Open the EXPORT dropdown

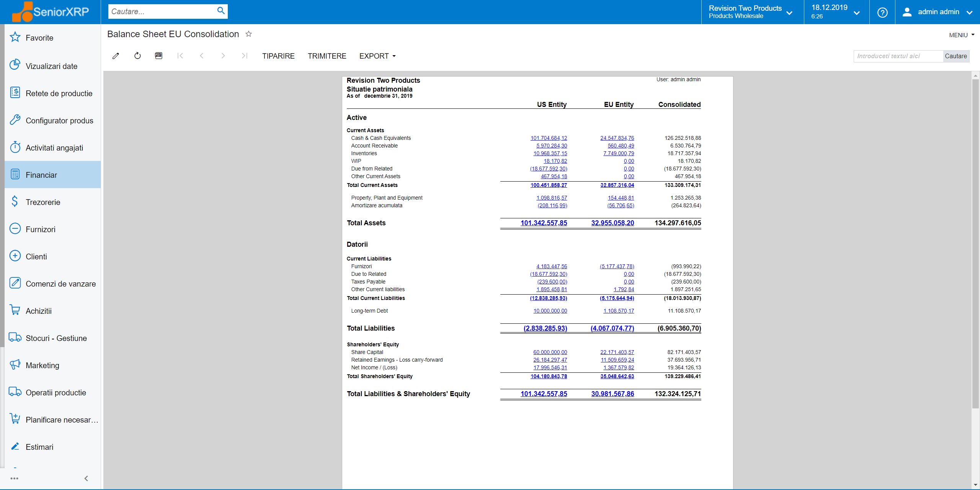click(x=377, y=56)
